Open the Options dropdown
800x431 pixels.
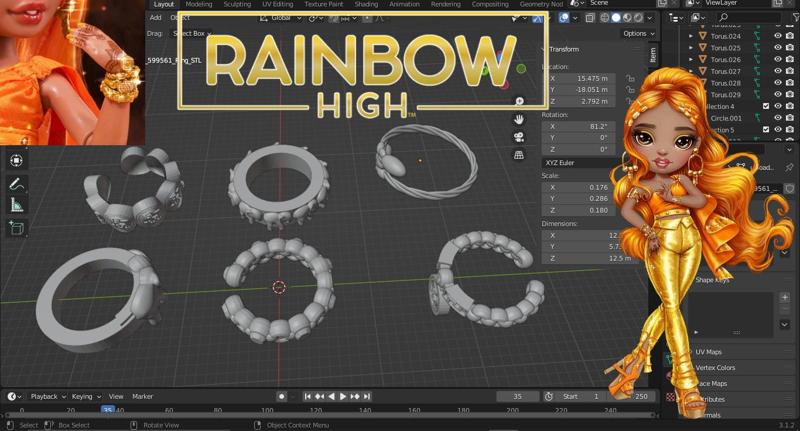click(x=638, y=33)
